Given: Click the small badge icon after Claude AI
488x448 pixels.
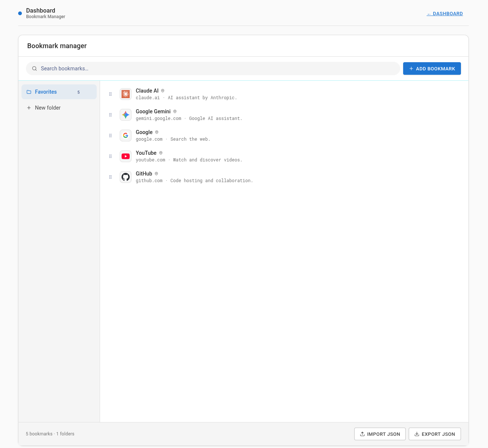Looking at the screenshot, I should click(x=163, y=91).
